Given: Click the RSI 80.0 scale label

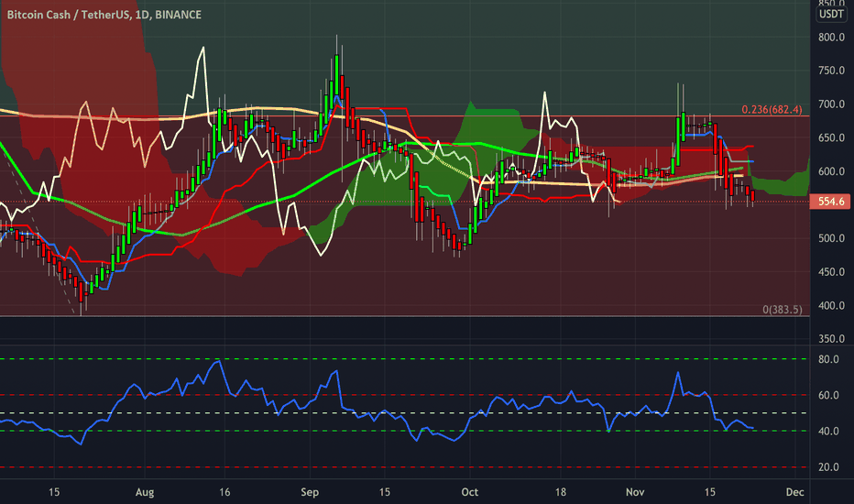Looking at the screenshot, I should [828, 359].
